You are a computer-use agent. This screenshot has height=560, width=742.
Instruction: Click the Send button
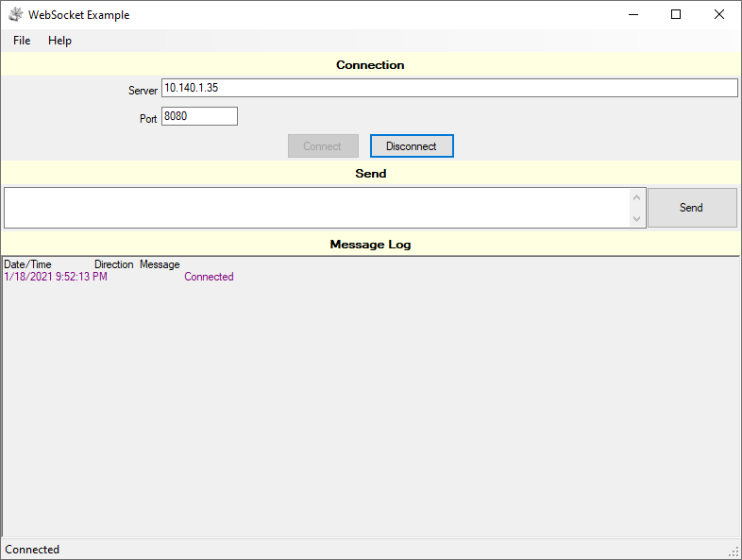tap(692, 208)
